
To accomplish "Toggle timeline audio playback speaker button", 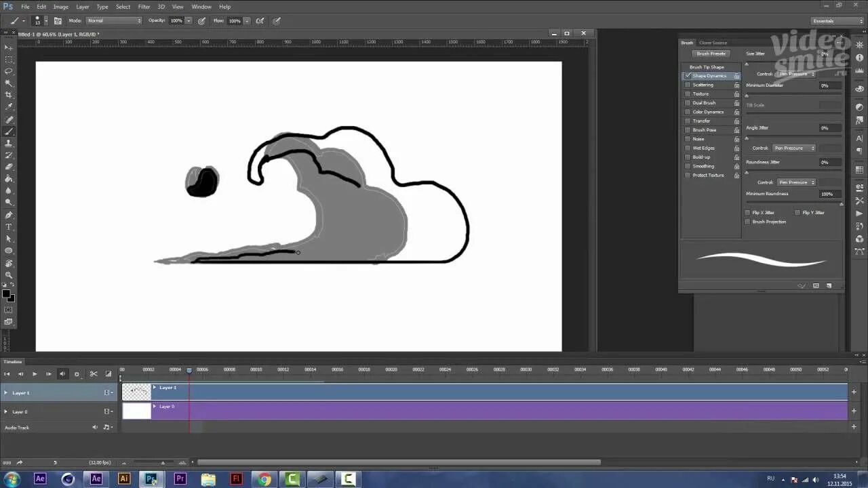I will click(x=62, y=373).
